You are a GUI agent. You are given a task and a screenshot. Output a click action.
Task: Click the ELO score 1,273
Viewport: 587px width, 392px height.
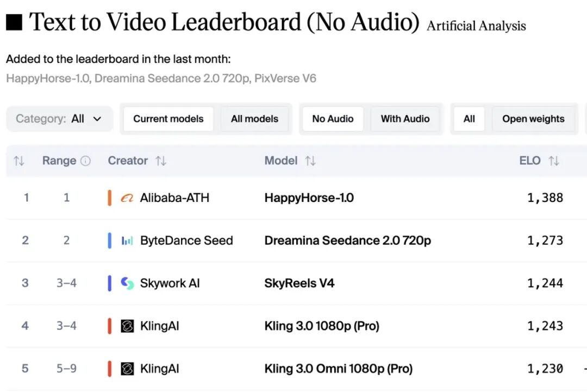(545, 241)
